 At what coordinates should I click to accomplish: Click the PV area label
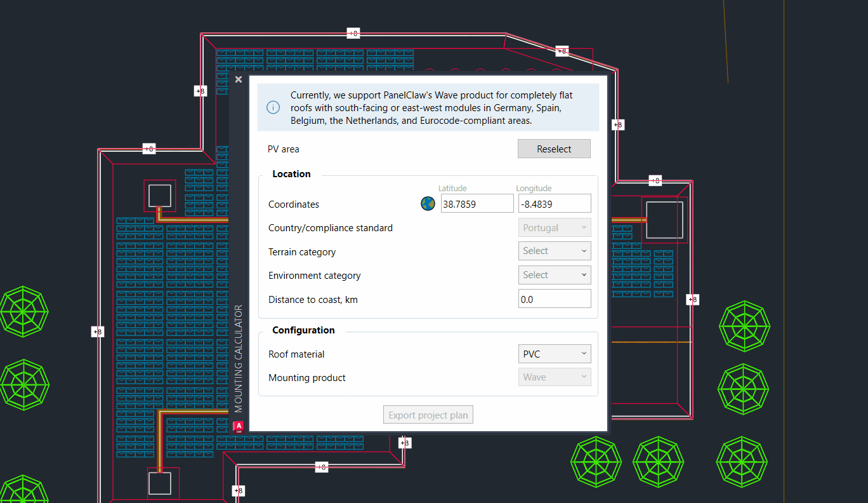click(x=284, y=149)
